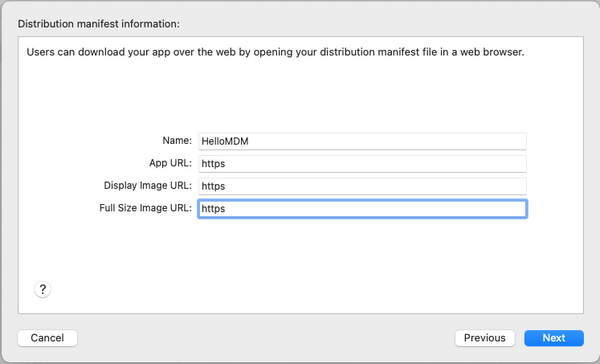Click the https text in App URL
Image resolution: width=600 pixels, height=364 pixels.
click(213, 164)
